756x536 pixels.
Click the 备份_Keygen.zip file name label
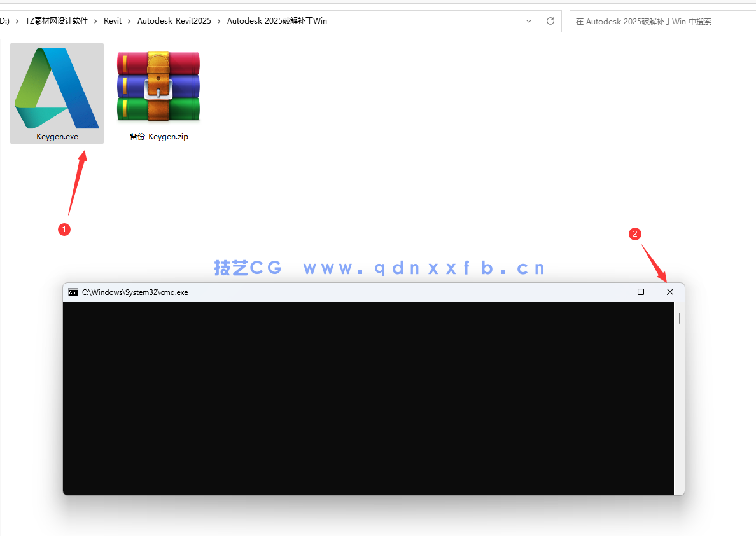(x=158, y=137)
